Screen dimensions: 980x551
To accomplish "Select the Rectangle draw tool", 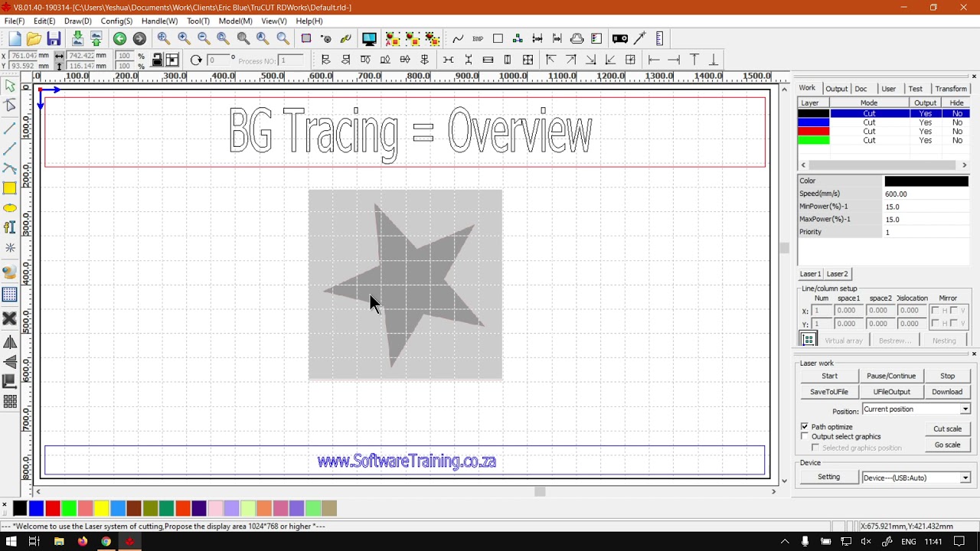I will click(10, 188).
